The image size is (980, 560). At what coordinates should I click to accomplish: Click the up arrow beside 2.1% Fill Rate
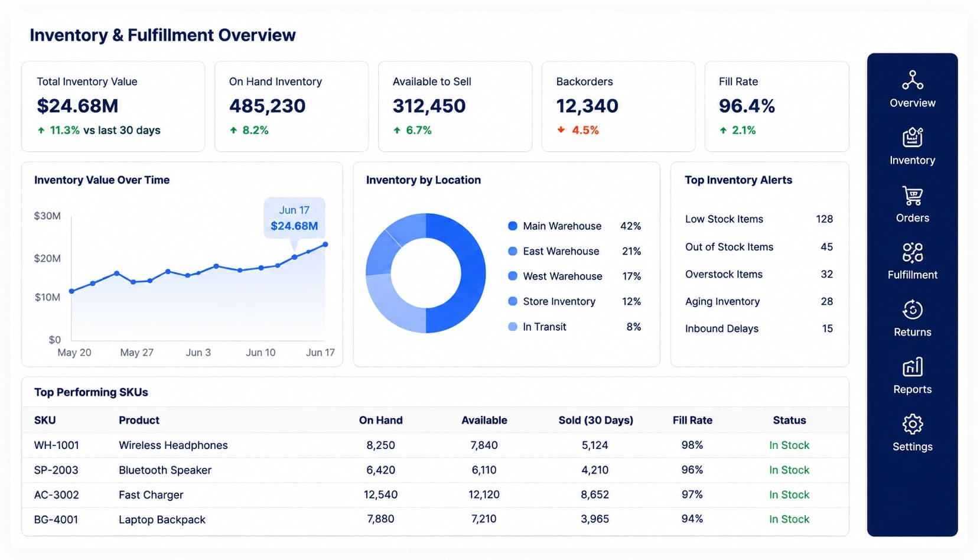723,131
